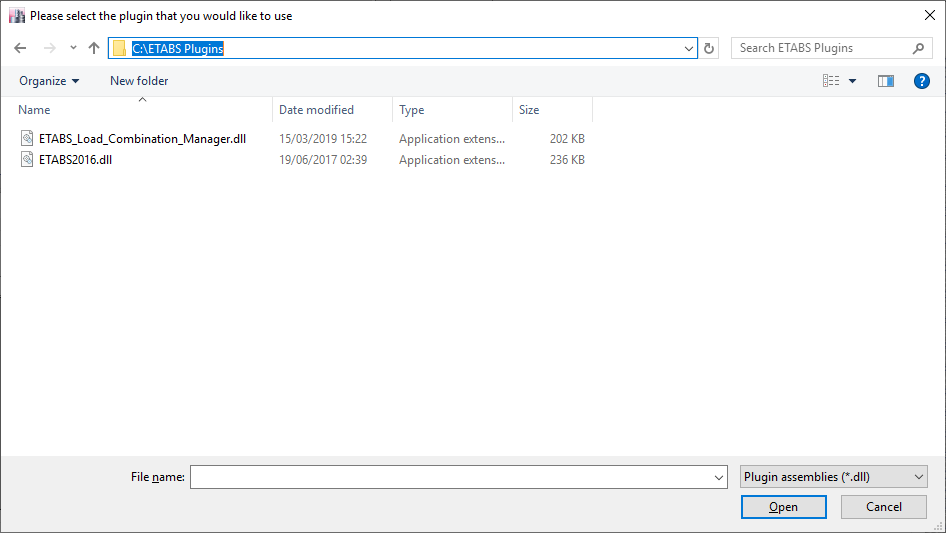Go back using the left arrow
The width and height of the screenshot is (946, 533).
[x=20, y=48]
